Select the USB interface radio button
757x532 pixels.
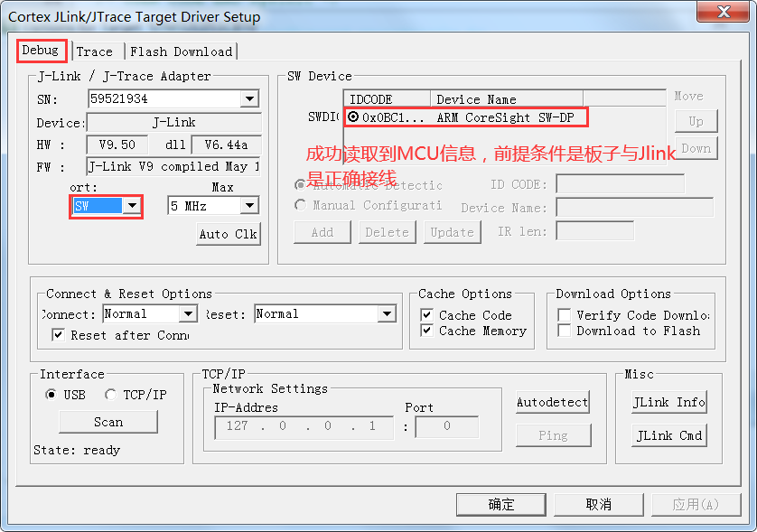pos(51,395)
